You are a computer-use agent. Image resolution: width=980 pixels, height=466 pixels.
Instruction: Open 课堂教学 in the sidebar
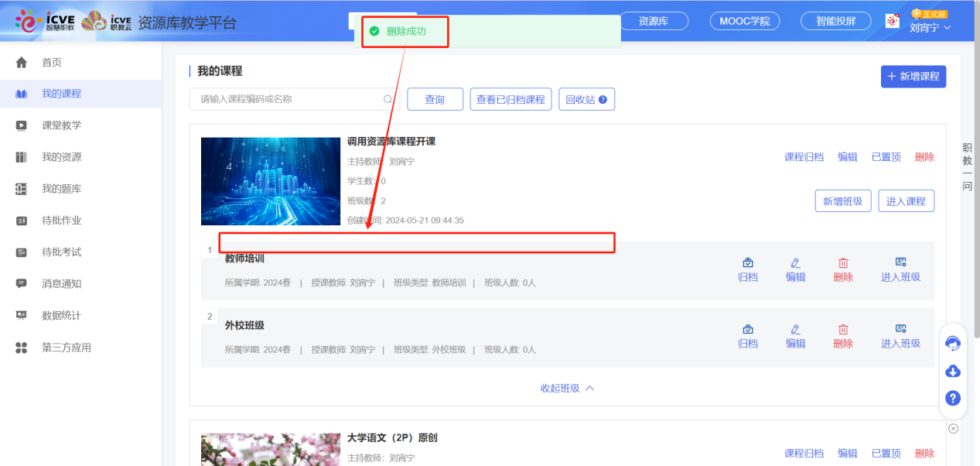61,125
